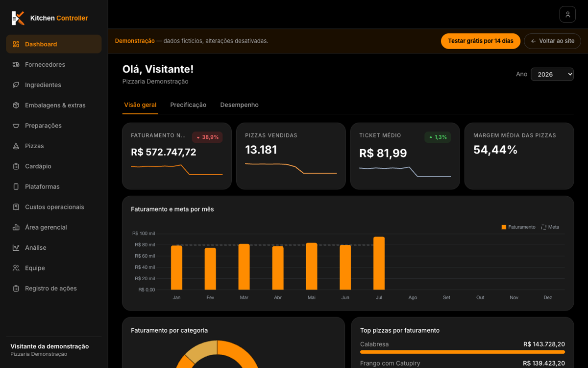588x368 pixels.
Task: Click Testar grátis por 14 dias
Action: 481,41
